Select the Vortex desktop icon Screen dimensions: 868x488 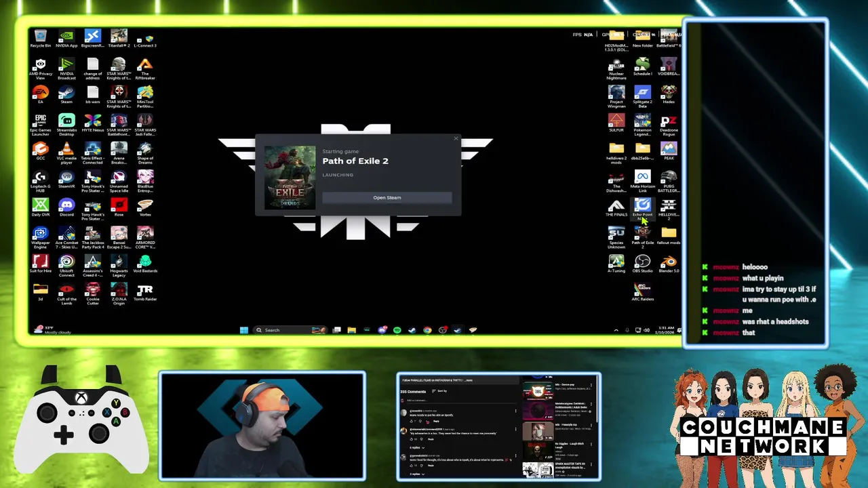(x=145, y=207)
